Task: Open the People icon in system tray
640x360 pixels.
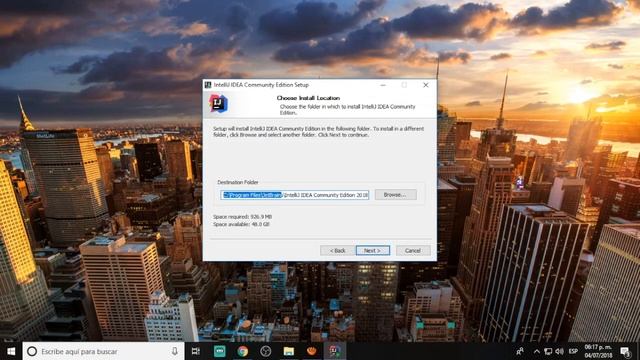Action: [520, 351]
